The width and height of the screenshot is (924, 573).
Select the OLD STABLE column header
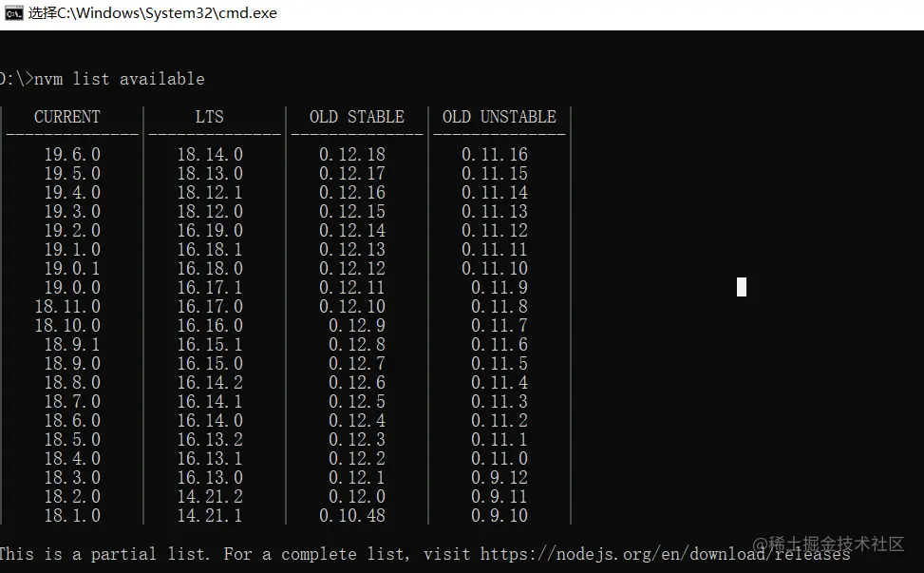tap(357, 117)
